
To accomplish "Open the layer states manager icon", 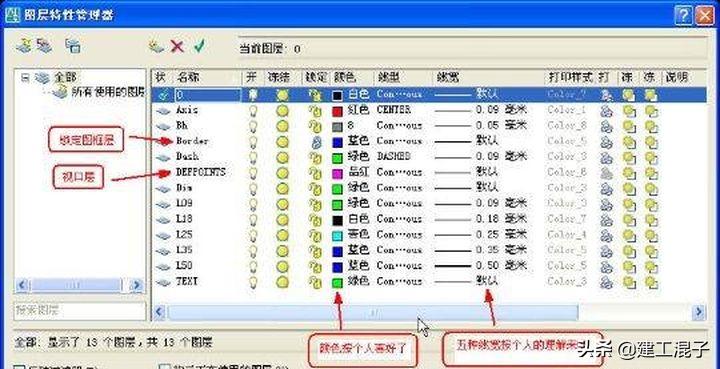I will (x=73, y=46).
